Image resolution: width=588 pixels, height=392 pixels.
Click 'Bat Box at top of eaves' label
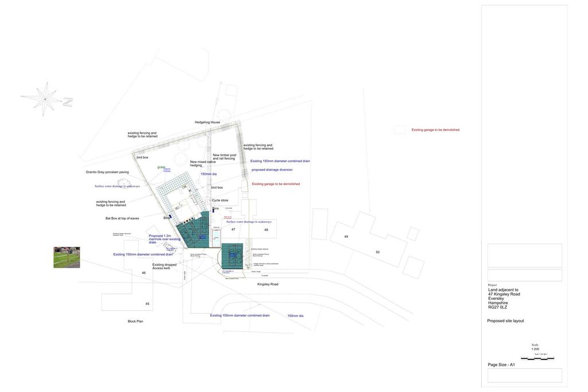point(122,218)
